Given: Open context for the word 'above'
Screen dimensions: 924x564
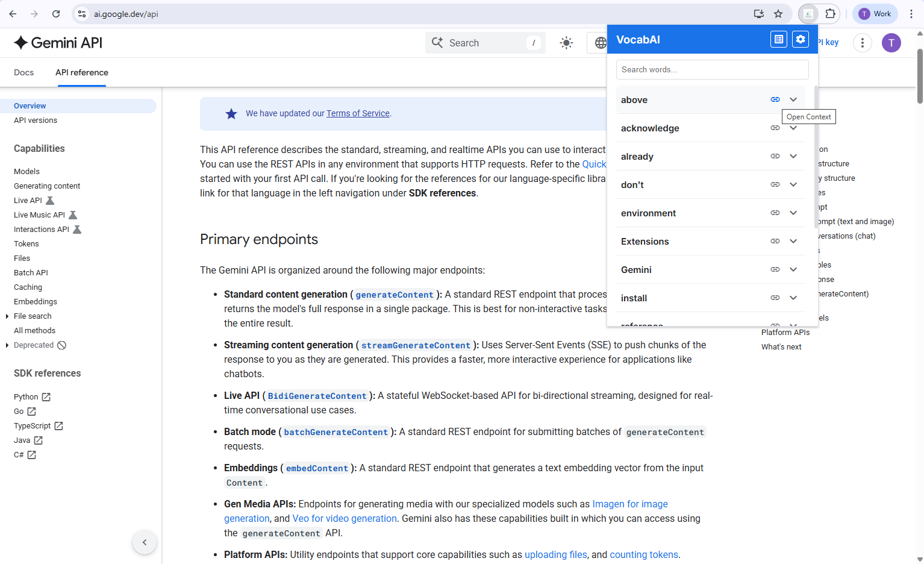Looking at the screenshot, I should (775, 99).
